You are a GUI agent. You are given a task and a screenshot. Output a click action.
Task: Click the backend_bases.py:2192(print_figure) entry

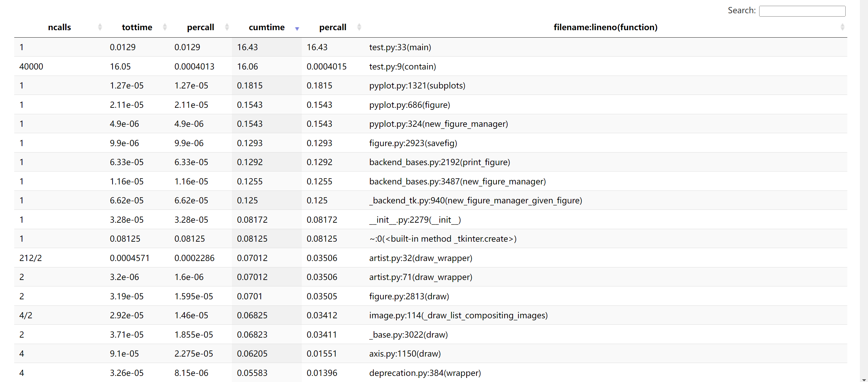point(439,162)
